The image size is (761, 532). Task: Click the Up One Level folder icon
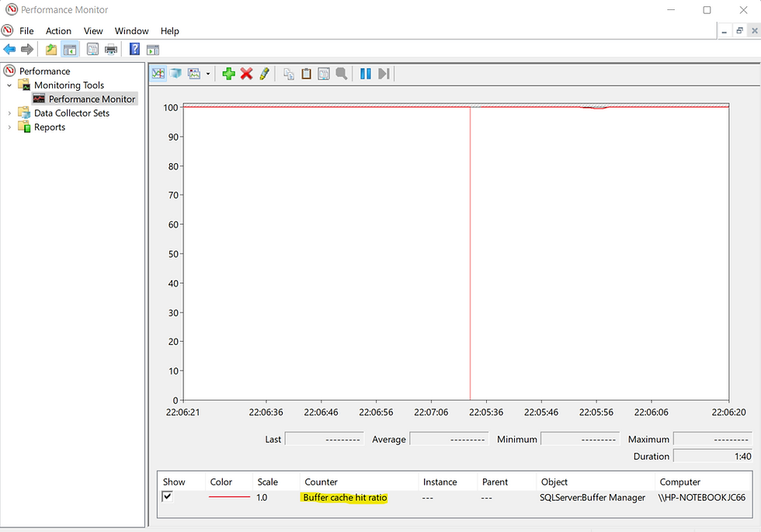[51, 49]
